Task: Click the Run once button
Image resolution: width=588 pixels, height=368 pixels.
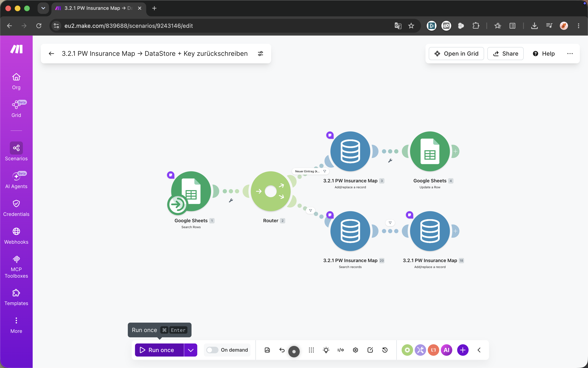Action: tap(159, 350)
